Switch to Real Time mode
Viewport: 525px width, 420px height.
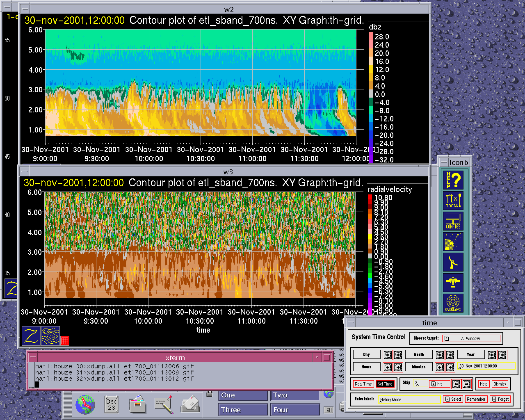click(x=363, y=384)
